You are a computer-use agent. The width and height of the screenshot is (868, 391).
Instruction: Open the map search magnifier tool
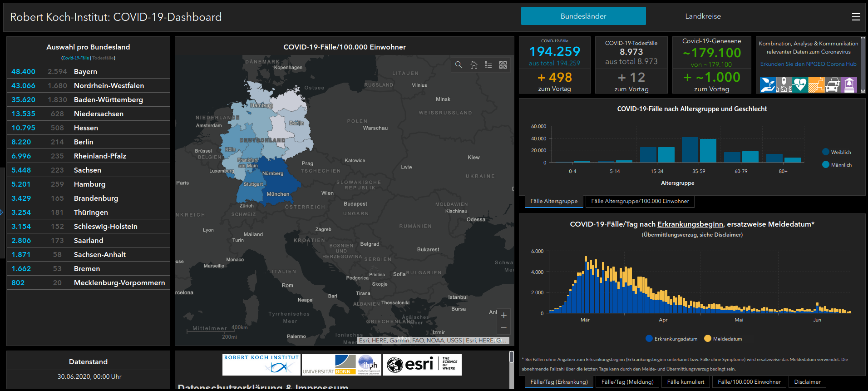459,65
